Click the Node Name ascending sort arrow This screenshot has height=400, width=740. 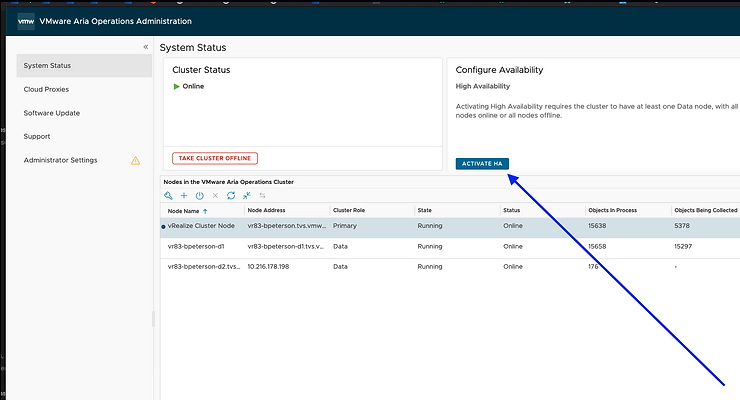click(205, 211)
